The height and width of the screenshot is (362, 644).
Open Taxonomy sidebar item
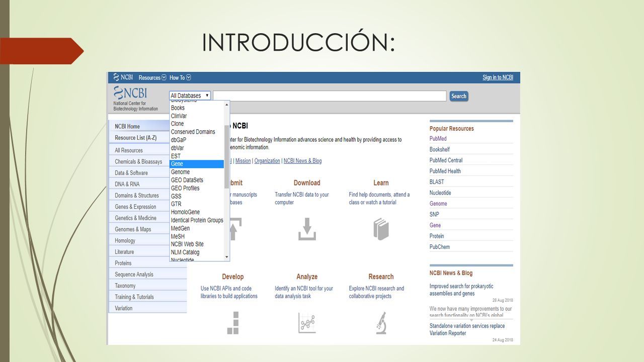pyautogui.click(x=147, y=286)
